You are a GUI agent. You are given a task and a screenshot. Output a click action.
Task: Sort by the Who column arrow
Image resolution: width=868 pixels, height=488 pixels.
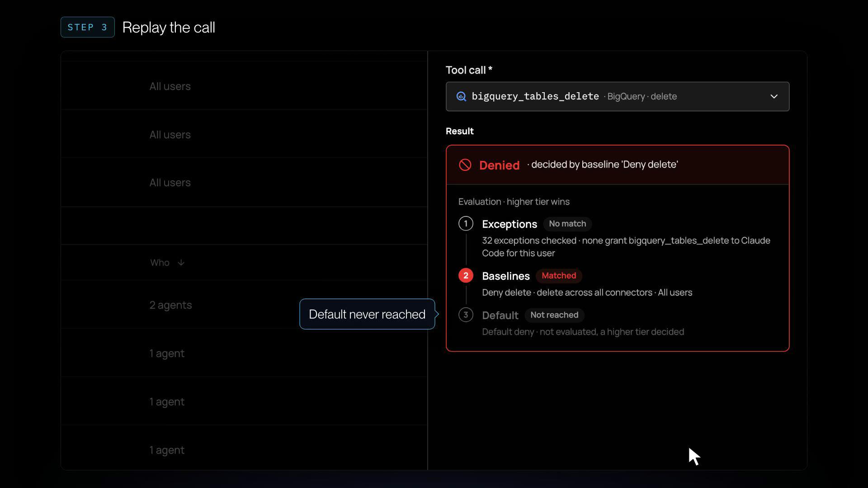(181, 263)
